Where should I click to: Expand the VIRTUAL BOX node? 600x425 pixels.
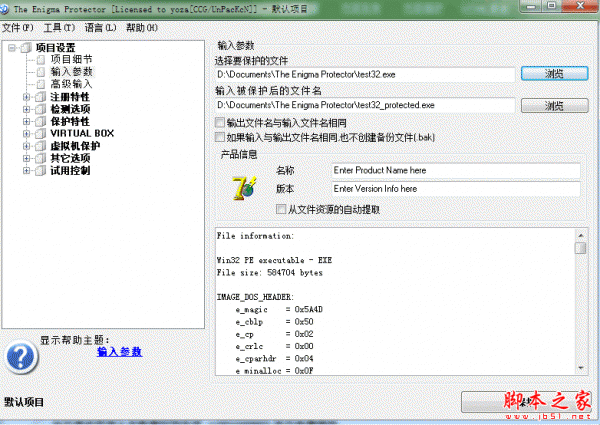26,134
